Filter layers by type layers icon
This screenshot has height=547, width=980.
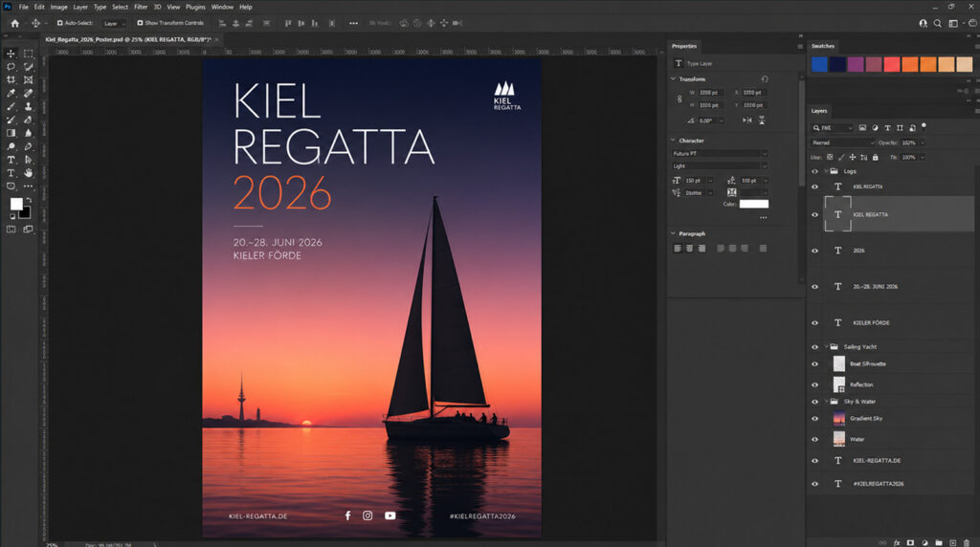[887, 127]
